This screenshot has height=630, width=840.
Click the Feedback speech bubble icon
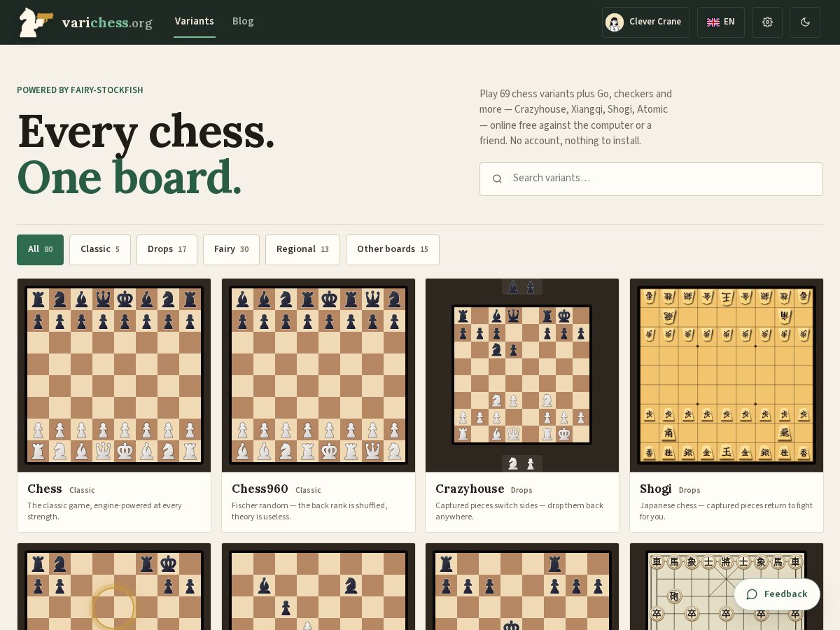point(752,594)
